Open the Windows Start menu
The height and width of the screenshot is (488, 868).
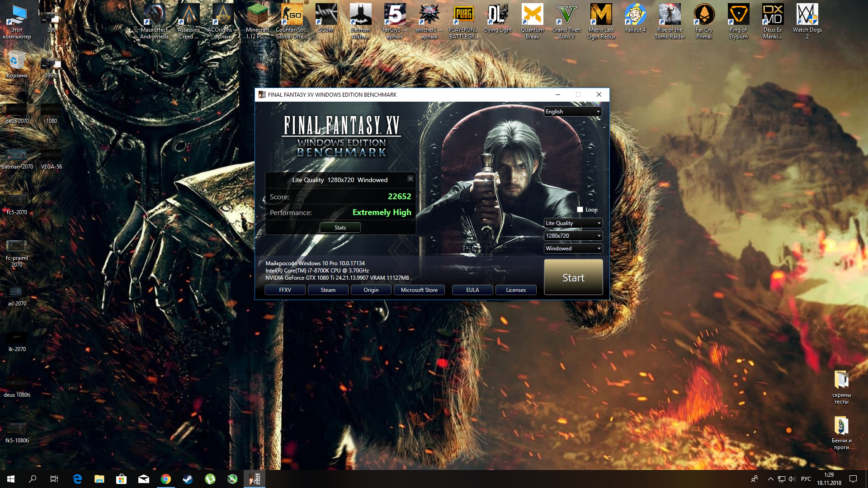click(x=11, y=479)
